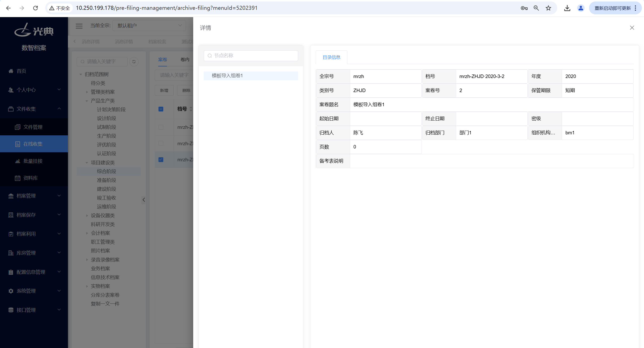Click the 档案利用 clipboard icon
This screenshot has width=644, height=348.
point(11,234)
